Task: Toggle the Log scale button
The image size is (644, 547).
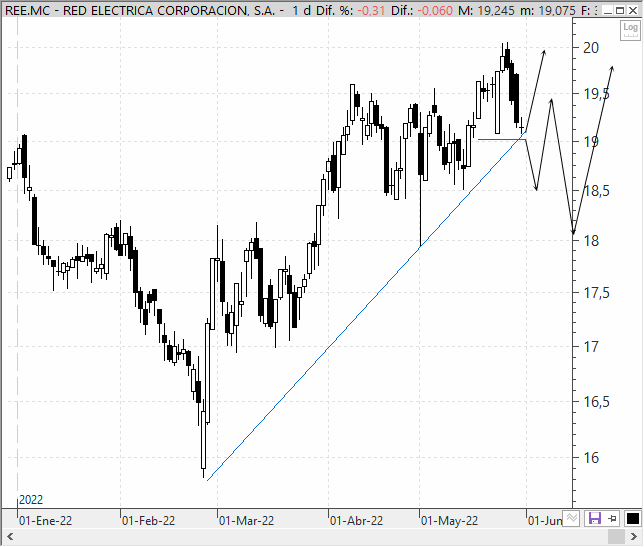Action: click(630, 30)
